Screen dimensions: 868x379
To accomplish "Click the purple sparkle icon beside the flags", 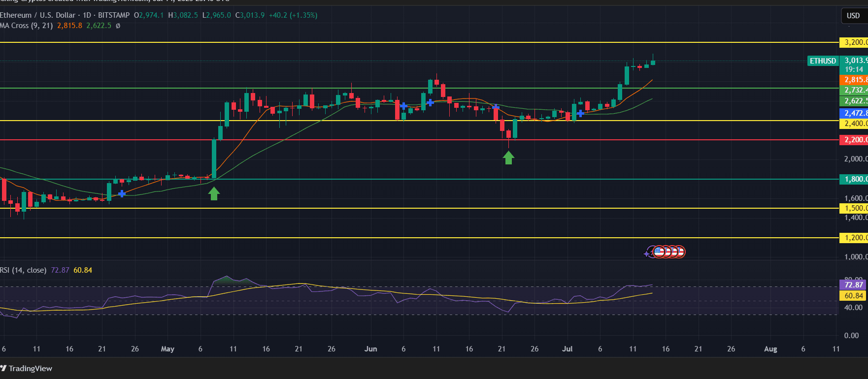I will (x=647, y=254).
